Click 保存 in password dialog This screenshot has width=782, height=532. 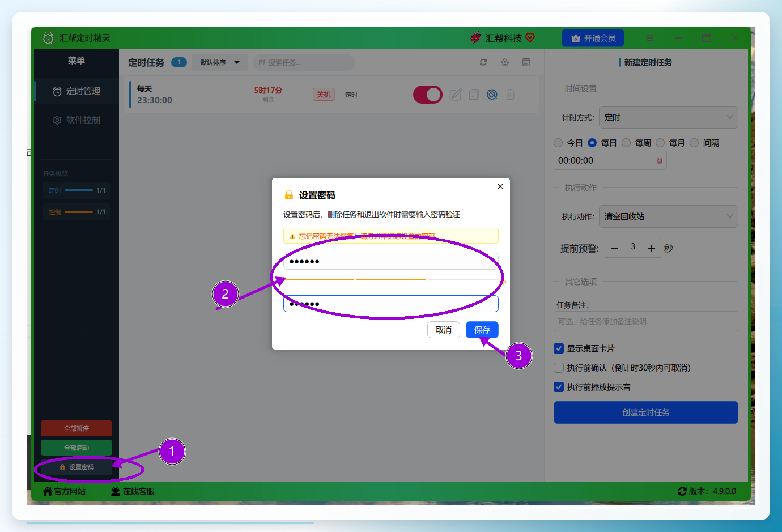click(482, 330)
